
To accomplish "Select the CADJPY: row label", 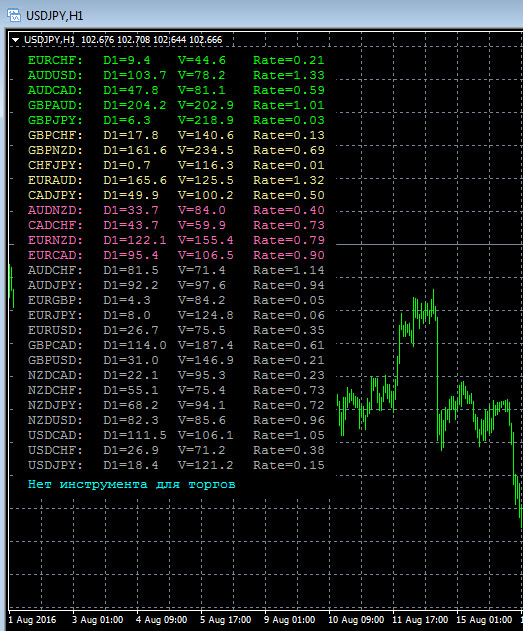I will pyautogui.click(x=55, y=195).
